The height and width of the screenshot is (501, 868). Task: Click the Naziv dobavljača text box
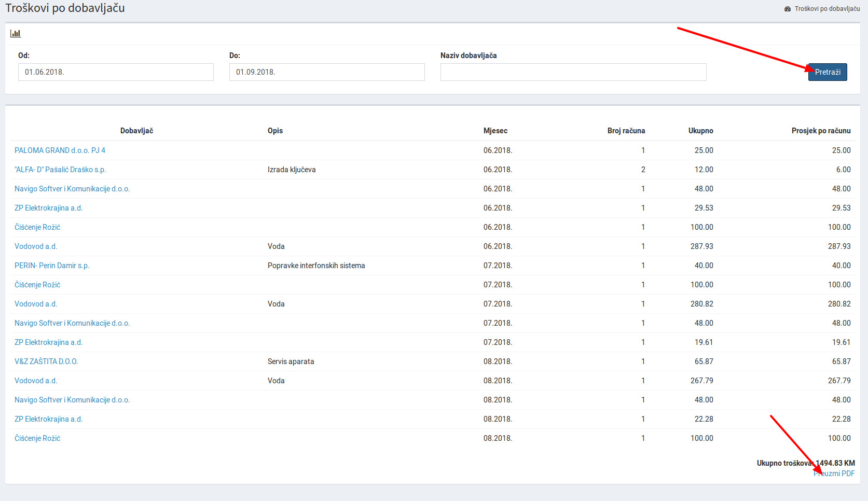(x=573, y=72)
